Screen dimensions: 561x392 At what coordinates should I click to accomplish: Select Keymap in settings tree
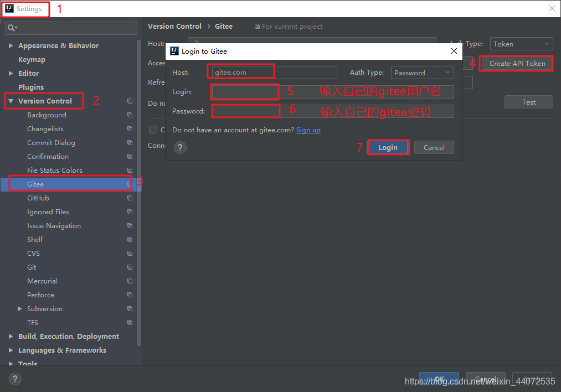click(32, 60)
